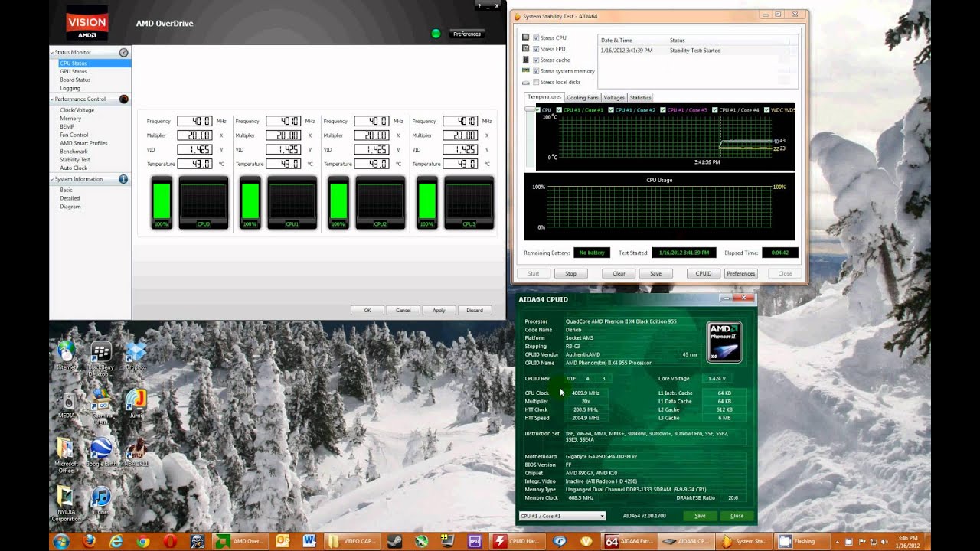Toggle CPU #1 / Core #2 graph checkbox
980x551 pixels.
[612, 110]
